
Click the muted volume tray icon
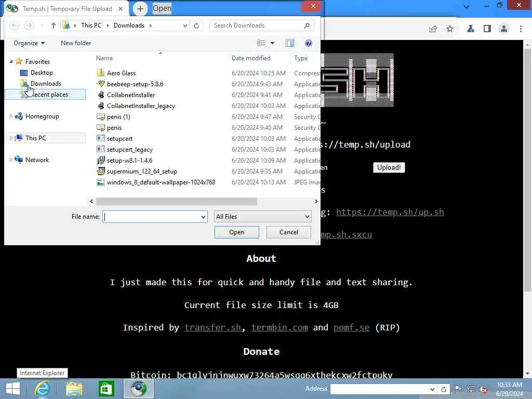(483, 389)
